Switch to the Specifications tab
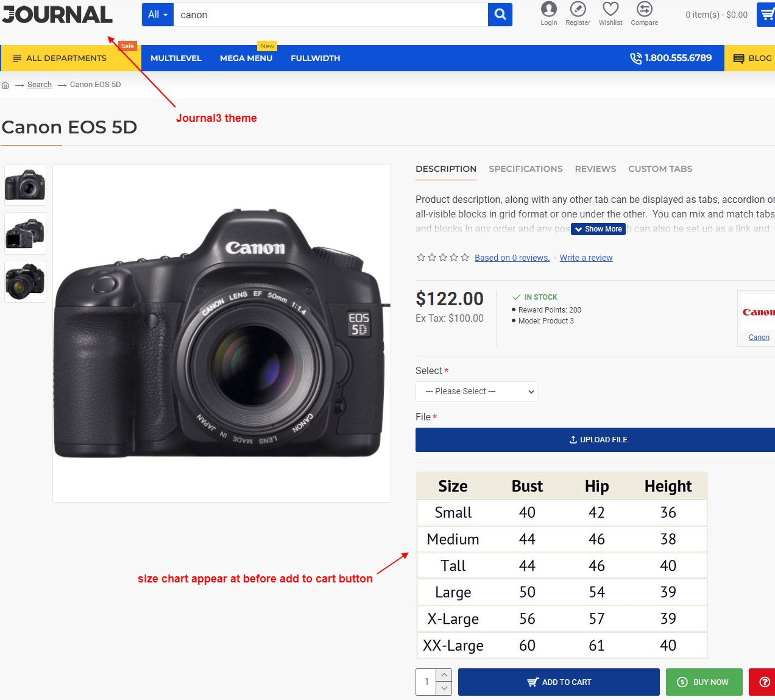The image size is (775, 700). point(525,169)
